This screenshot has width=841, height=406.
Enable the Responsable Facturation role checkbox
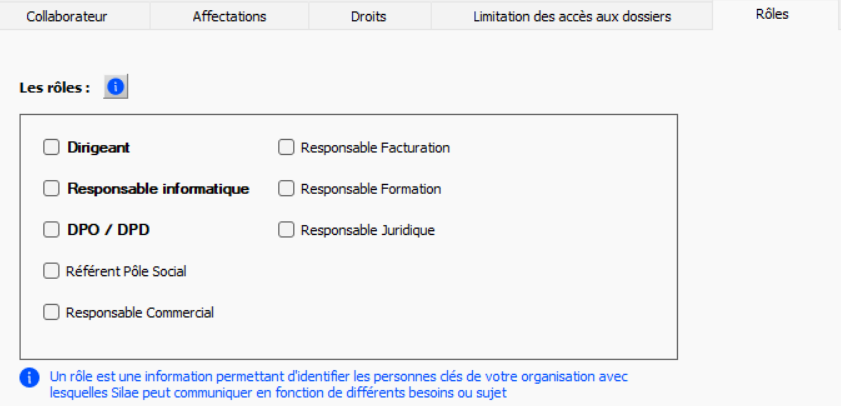286,147
